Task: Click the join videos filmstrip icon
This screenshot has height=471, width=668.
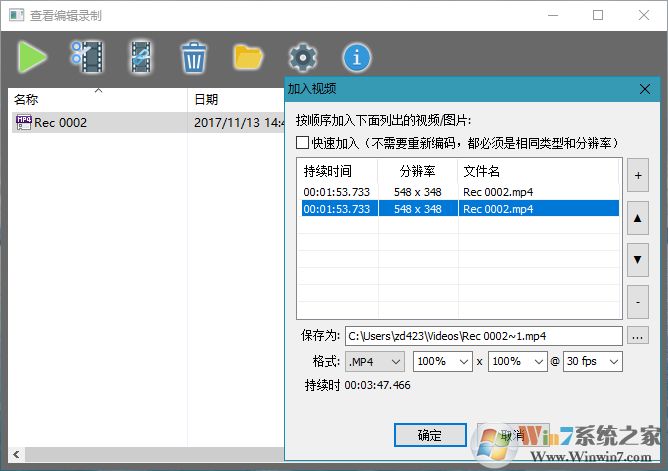Action: (141, 57)
